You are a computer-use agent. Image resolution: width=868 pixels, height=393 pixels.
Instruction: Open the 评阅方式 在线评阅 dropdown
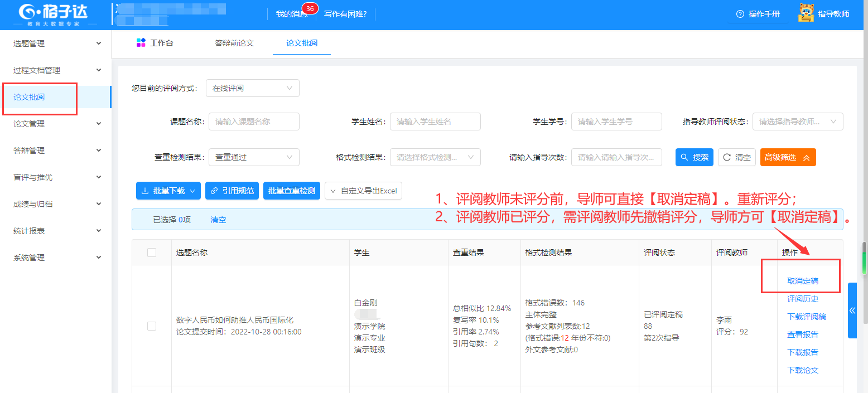click(x=252, y=88)
